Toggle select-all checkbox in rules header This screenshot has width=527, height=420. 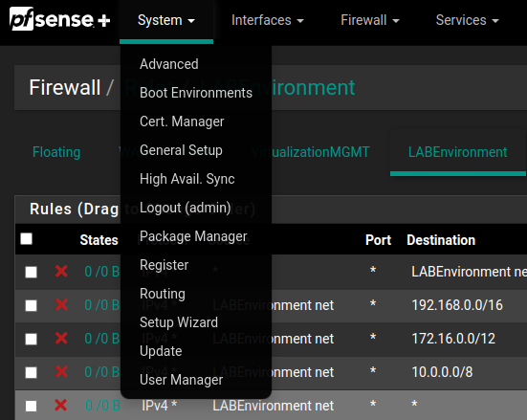[x=26, y=239]
